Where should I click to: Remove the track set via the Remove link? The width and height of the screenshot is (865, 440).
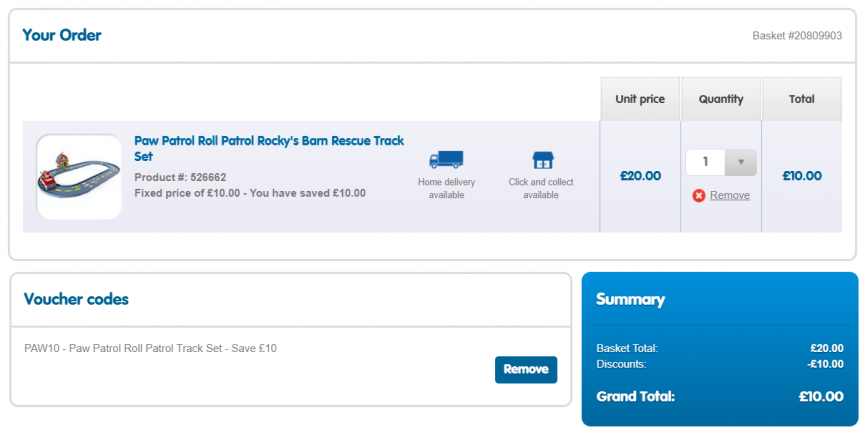click(x=730, y=195)
